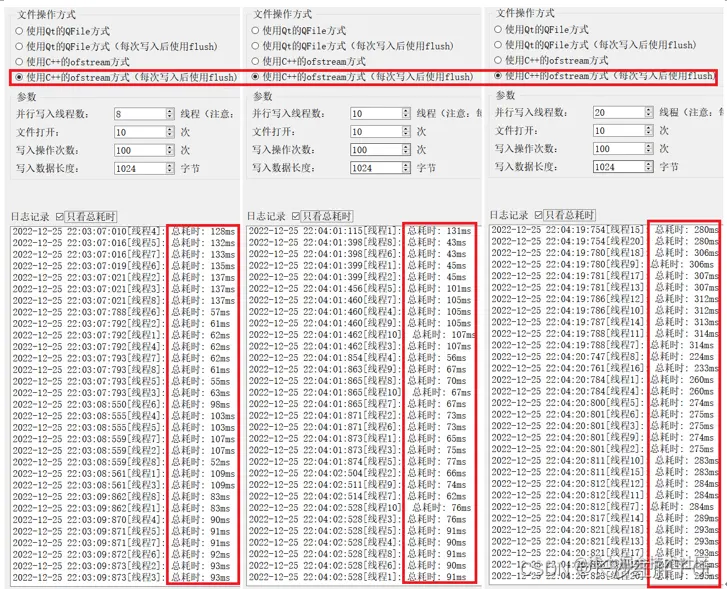Select log line 22:04:02:504[线程2] 总耗时 66ms

357,474
